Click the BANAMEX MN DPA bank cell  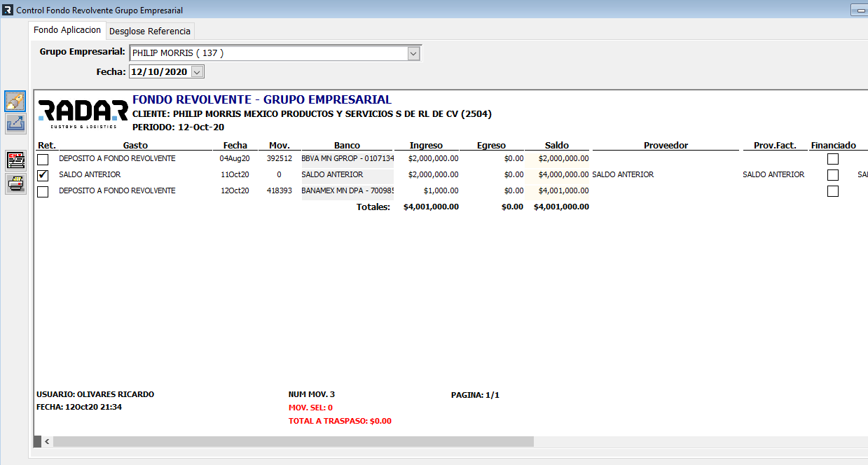click(347, 190)
